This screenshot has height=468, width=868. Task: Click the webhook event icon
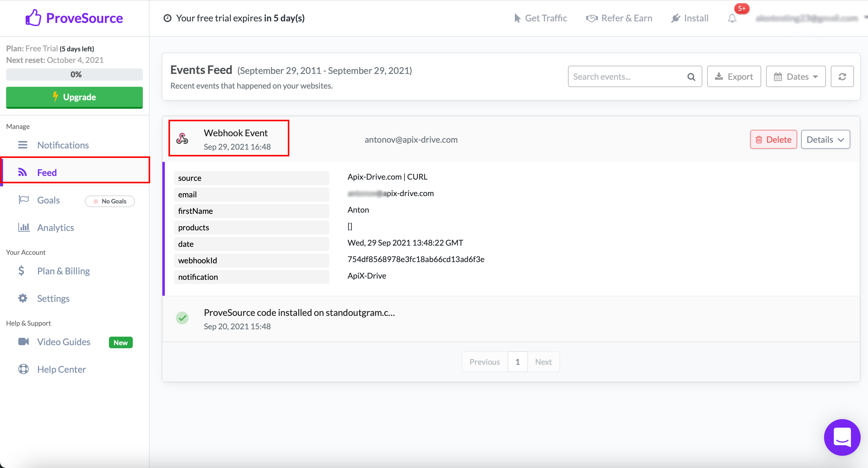(x=182, y=139)
